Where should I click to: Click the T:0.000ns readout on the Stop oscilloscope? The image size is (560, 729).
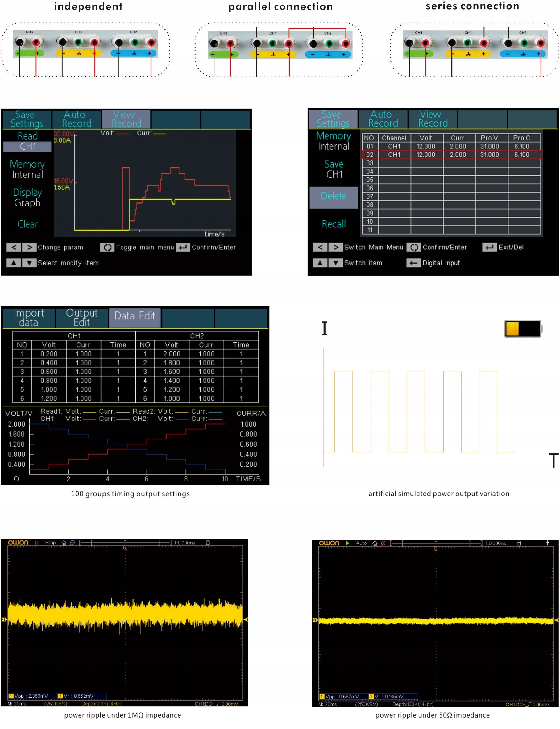point(184,543)
